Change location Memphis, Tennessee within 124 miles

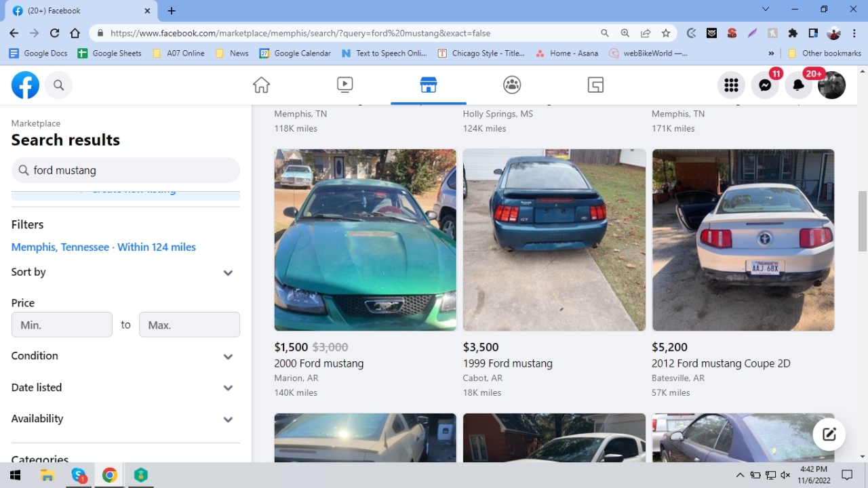104,247
